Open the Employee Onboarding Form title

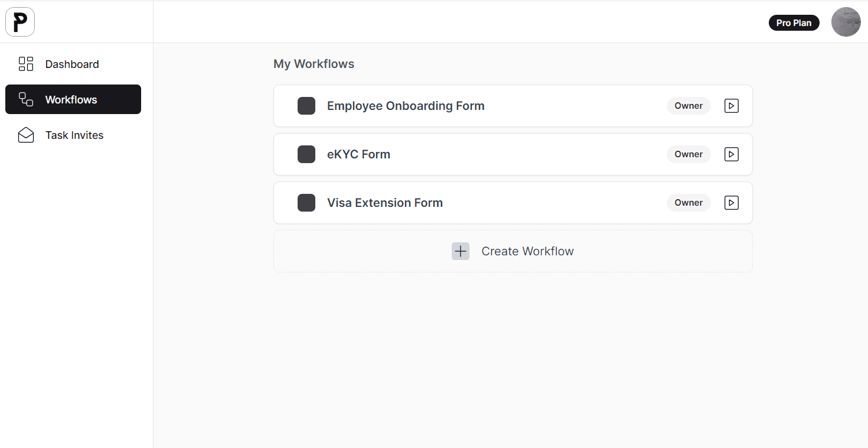click(x=406, y=106)
